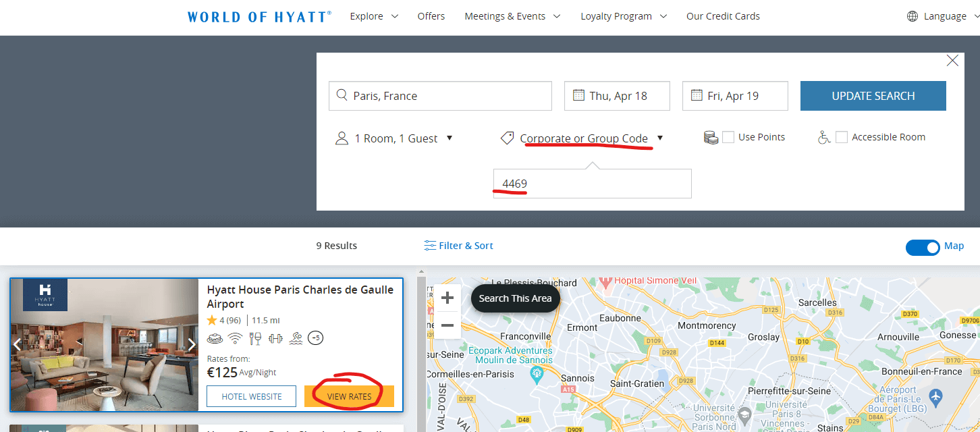Click the price tag icon beside Corporate Code
Screen dimensions: 980x432
coord(507,138)
